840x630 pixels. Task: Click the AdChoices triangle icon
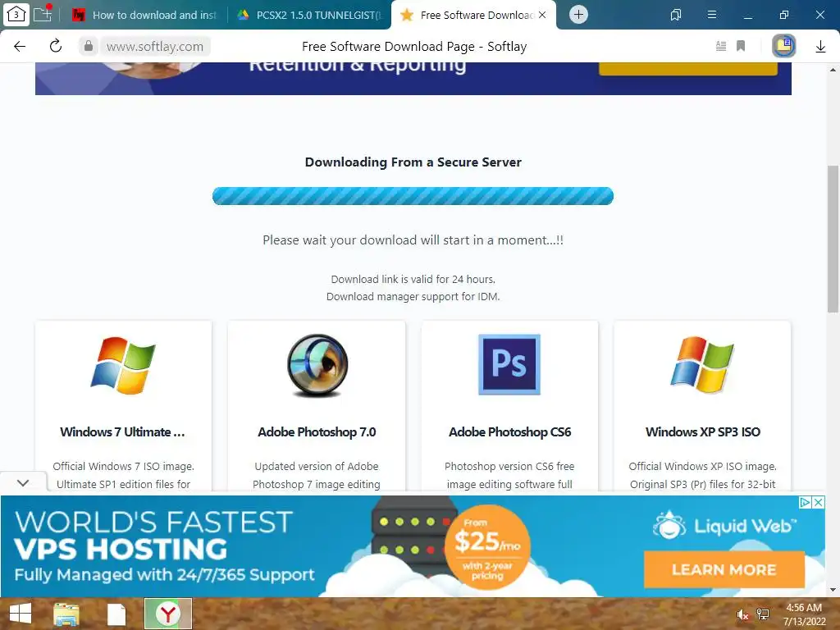(x=805, y=503)
